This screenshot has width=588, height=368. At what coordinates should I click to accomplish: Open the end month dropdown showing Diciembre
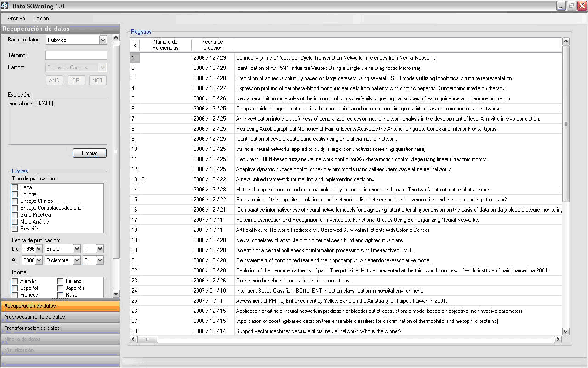pyautogui.click(x=76, y=260)
